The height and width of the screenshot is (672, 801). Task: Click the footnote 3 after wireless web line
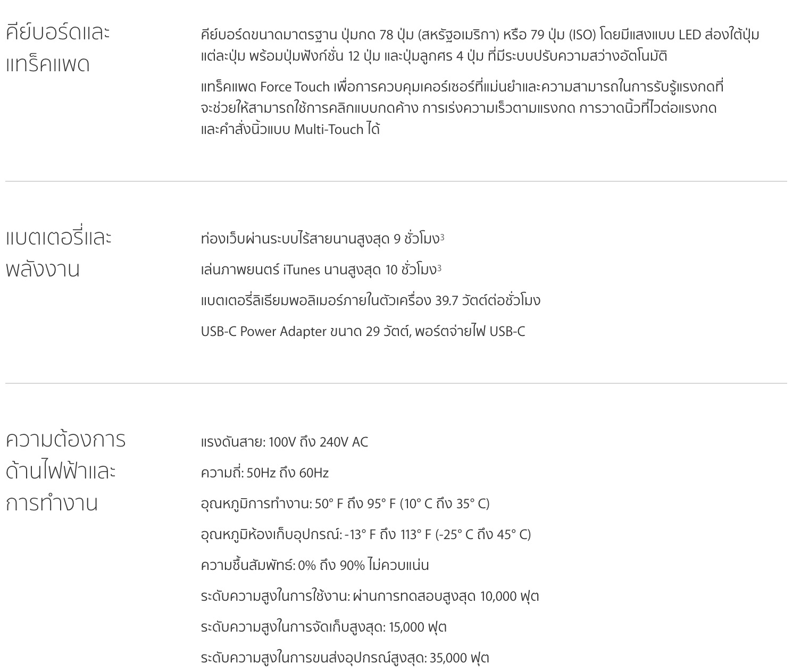(443, 237)
